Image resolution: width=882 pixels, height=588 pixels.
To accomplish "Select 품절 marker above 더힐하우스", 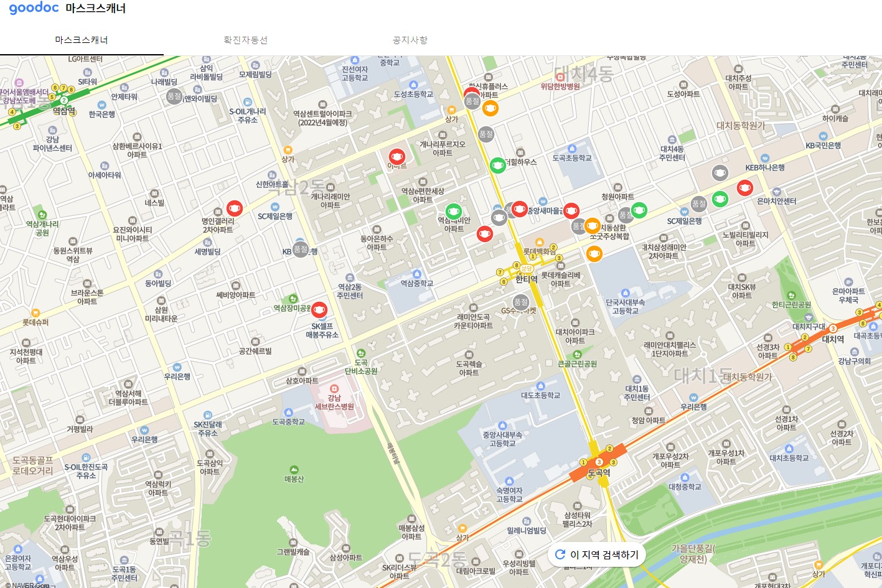I will 486,134.
